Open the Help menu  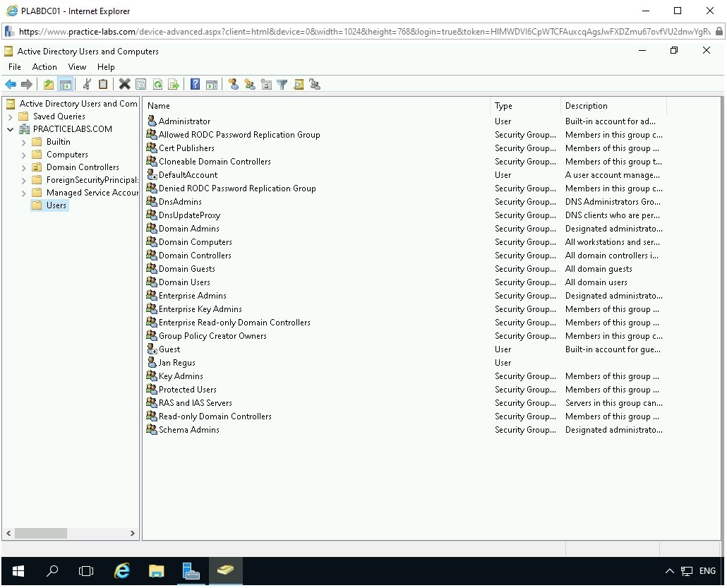106,67
